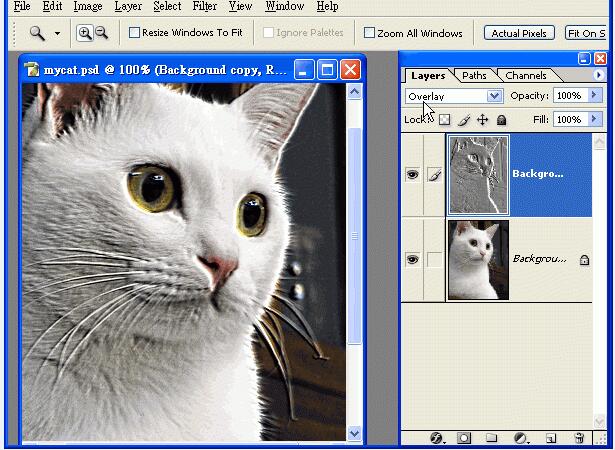Open the Layer menu
The height and width of the screenshot is (450, 615).
[x=128, y=6]
